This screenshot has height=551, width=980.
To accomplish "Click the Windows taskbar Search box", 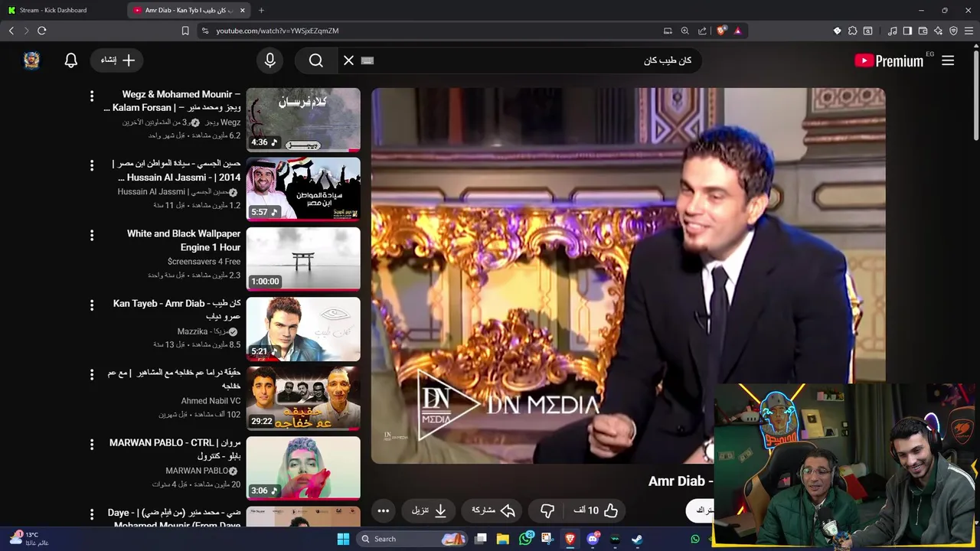I will [413, 539].
